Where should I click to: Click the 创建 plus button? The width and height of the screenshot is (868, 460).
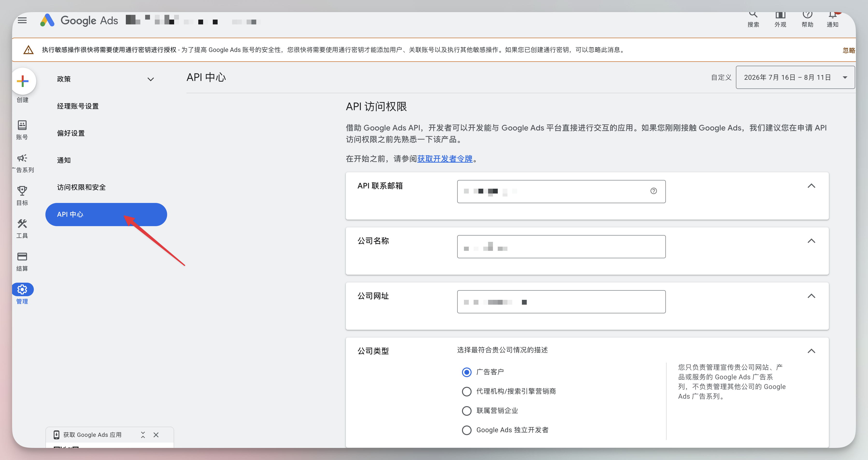click(22, 81)
